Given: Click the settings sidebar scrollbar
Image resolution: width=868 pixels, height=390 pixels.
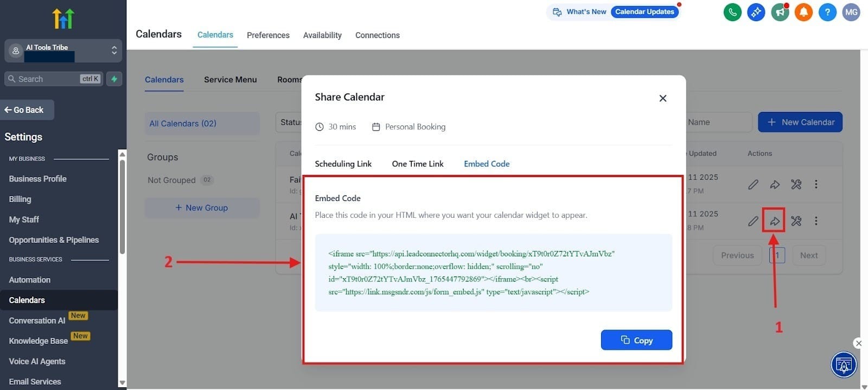Looking at the screenshot, I should [x=122, y=206].
